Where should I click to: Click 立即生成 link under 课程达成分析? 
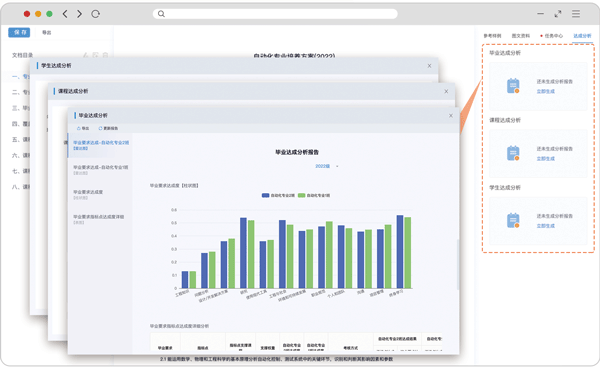click(x=545, y=159)
